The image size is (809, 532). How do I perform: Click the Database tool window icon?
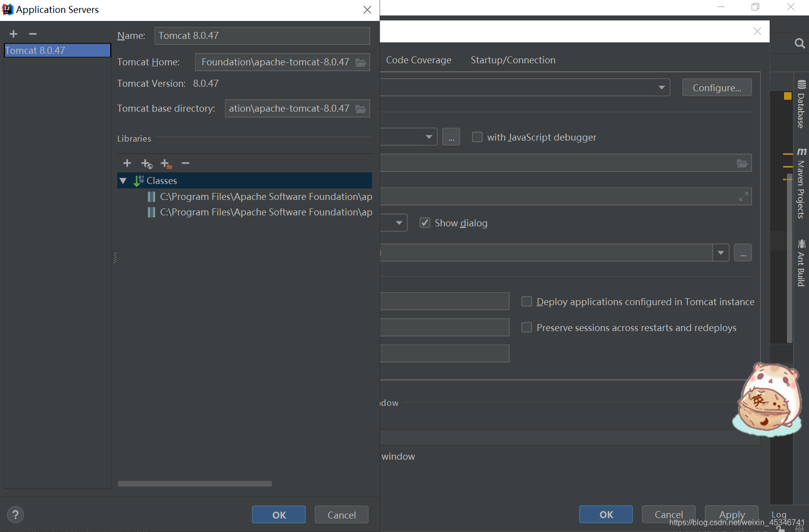click(802, 84)
